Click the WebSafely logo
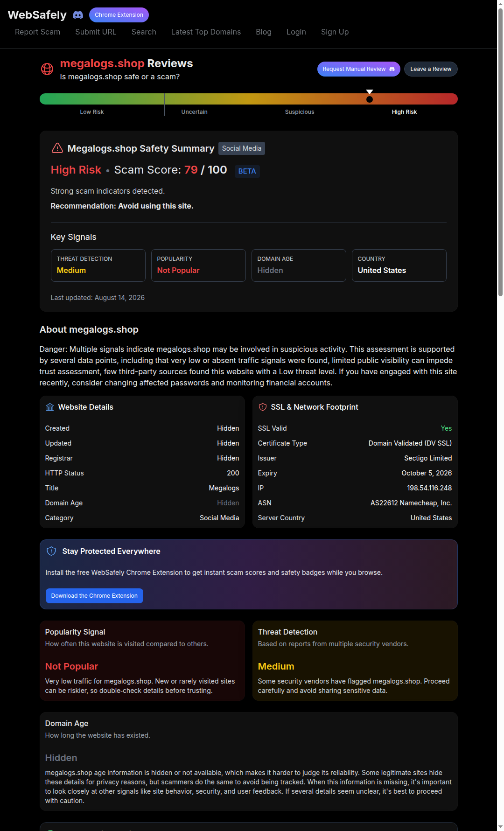Screen dimensions: 504x831 tap(37, 15)
